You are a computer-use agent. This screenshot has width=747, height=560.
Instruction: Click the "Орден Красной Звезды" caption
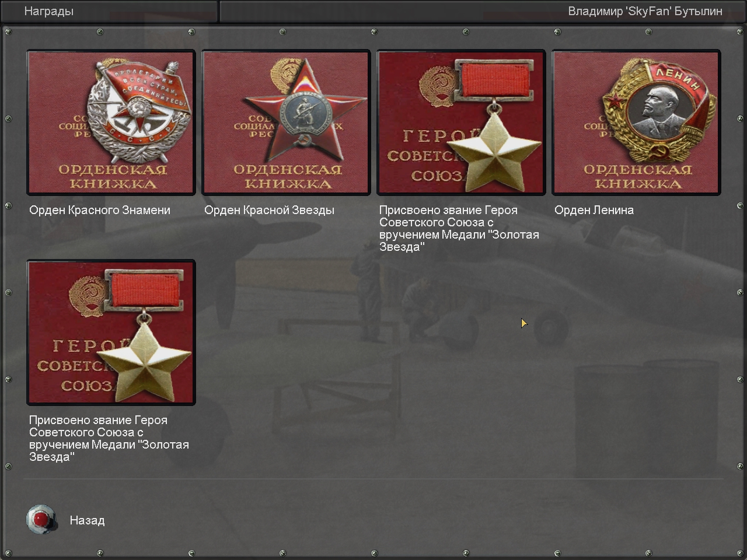click(270, 210)
